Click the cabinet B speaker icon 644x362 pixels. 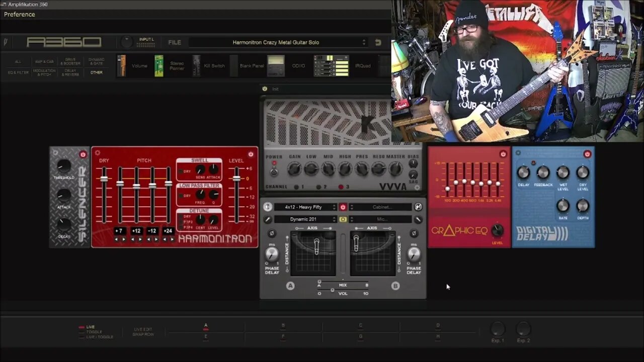coord(418,207)
